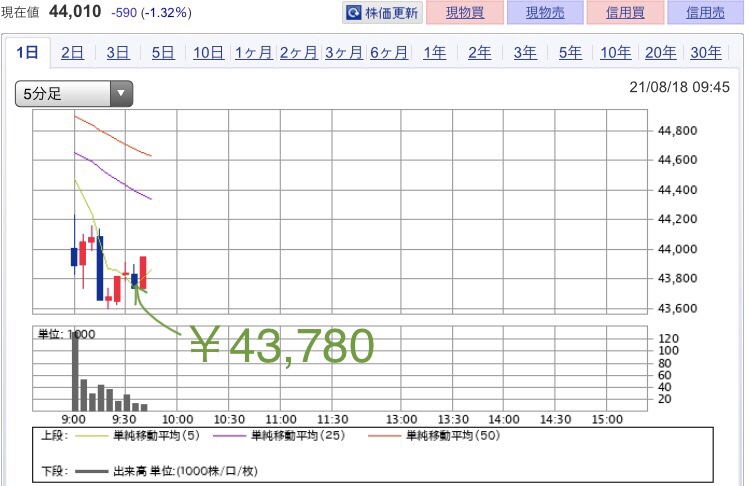Image resolution: width=749 pixels, height=486 pixels.
Task: Open the 20年 chart period
Action: tap(661, 53)
